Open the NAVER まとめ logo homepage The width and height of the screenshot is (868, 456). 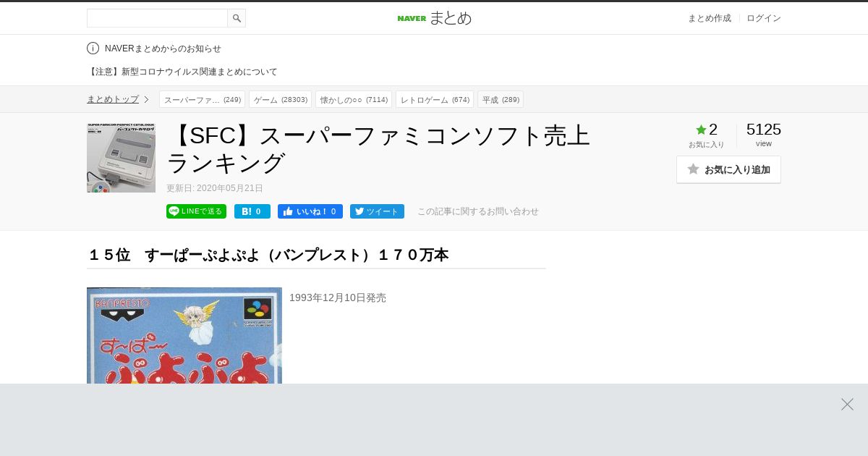tap(434, 18)
